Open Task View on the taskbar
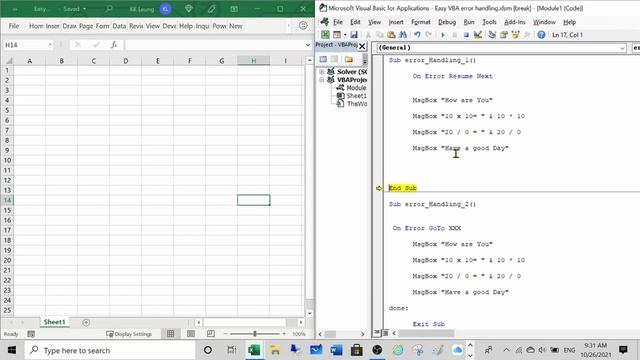The width and height of the screenshot is (640, 360). click(231, 350)
